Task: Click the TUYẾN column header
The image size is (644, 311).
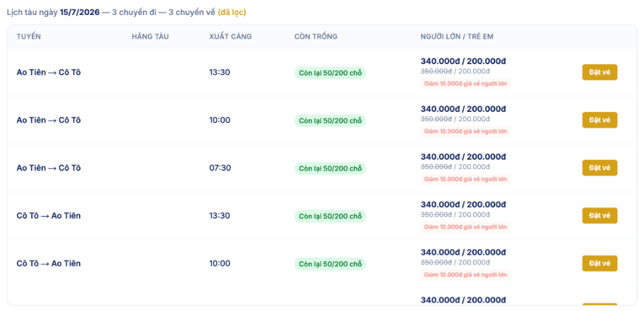Action: (x=28, y=36)
